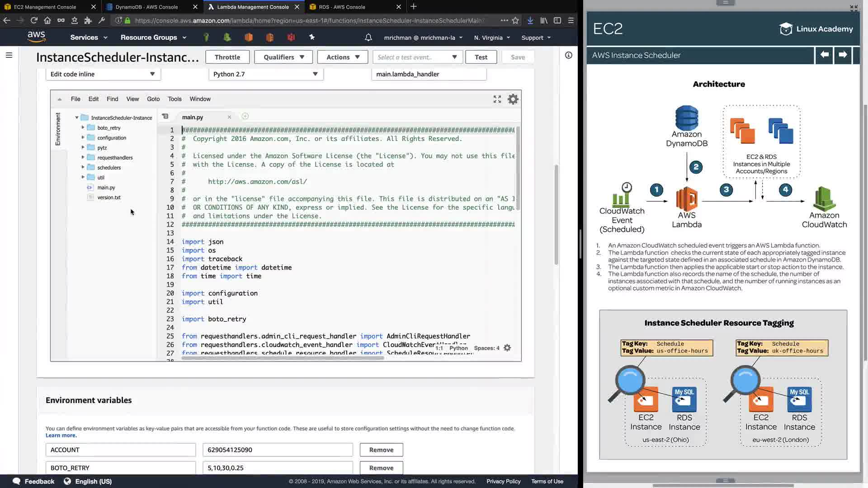
Task: Open the Qualifiers dropdown
Action: 284,57
